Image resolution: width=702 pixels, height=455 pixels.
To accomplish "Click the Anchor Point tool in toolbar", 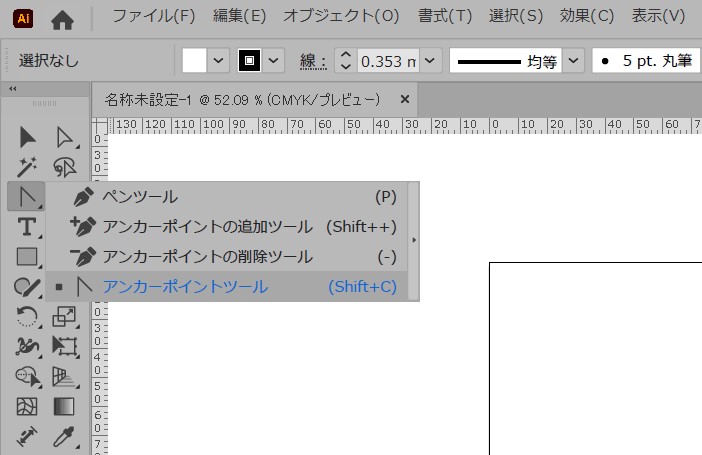I will (x=26, y=197).
